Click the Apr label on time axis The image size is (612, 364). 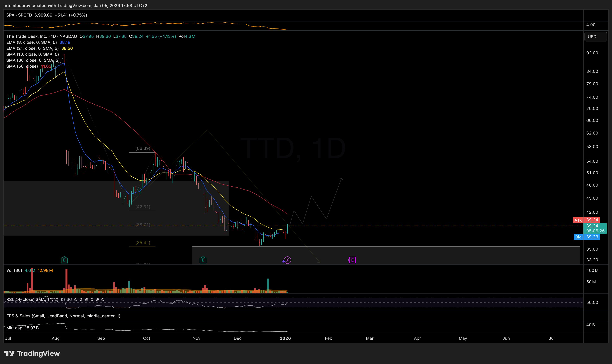click(417, 338)
